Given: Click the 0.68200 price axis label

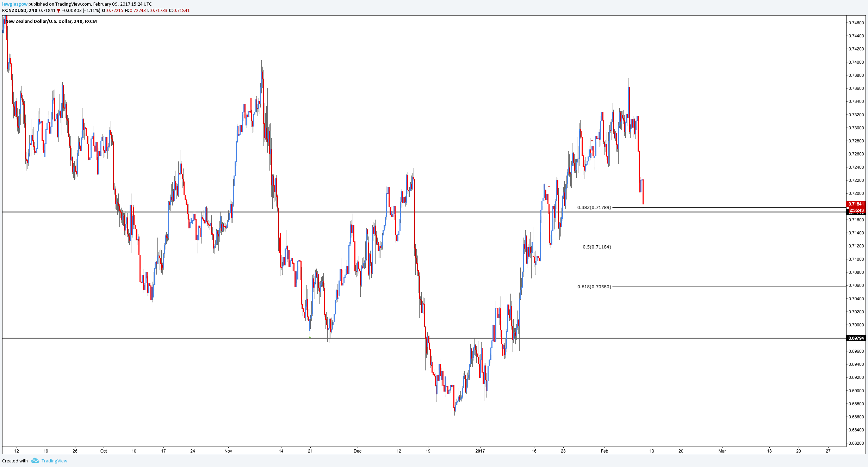Looking at the screenshot, I should pos(856,443).
